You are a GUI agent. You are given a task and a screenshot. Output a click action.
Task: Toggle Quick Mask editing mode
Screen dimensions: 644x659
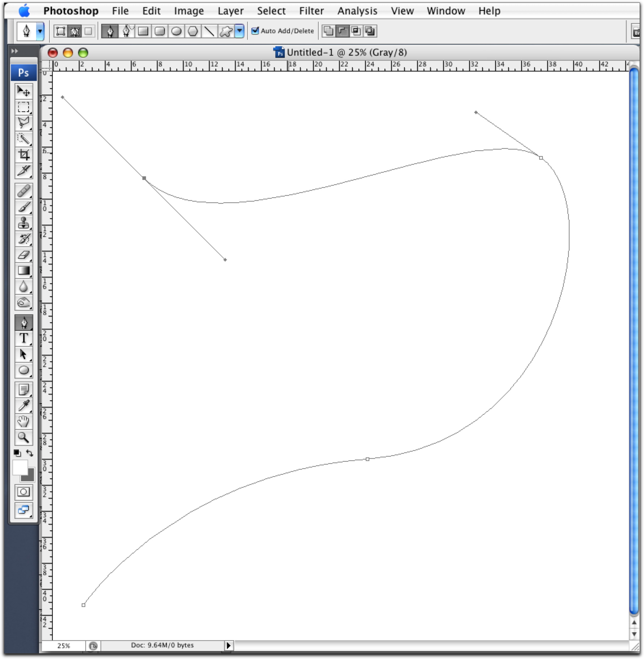tap(23, 491)
